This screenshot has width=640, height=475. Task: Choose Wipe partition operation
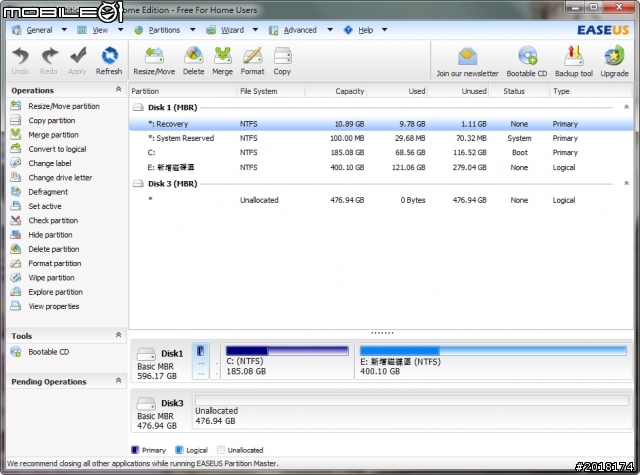42,277
